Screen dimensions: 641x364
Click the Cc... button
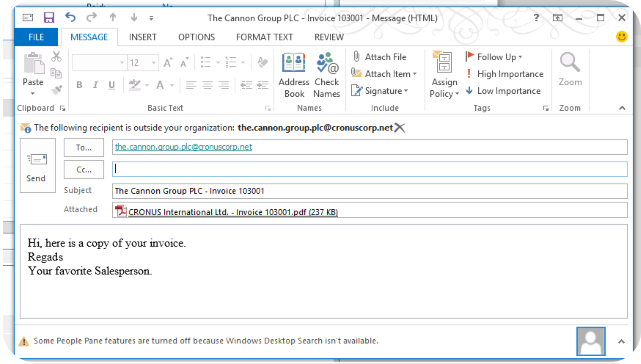[x=84, y=170]
